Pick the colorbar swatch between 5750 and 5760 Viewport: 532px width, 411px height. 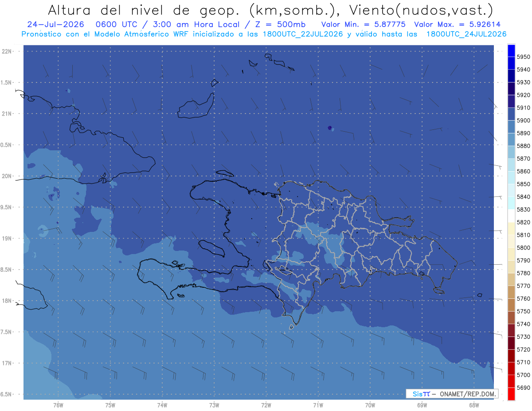tap(511, 305)
